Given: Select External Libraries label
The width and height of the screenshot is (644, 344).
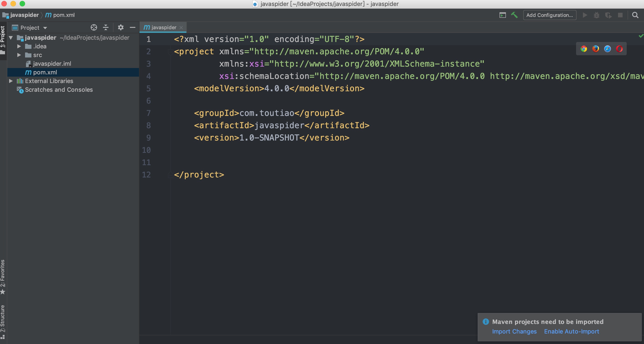Looking at the screenshot, I should (49, 81).
